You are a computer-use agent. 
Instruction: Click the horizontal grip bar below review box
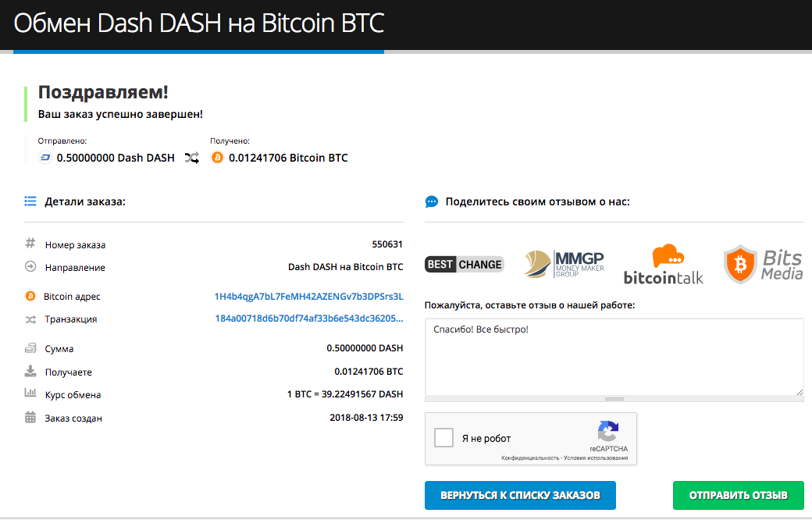point(614,399)
